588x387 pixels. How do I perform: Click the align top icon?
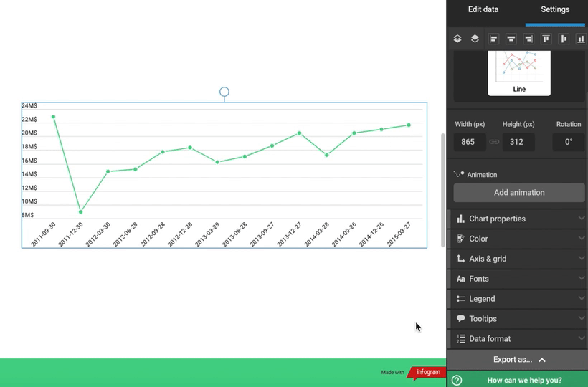coord(546,39)
